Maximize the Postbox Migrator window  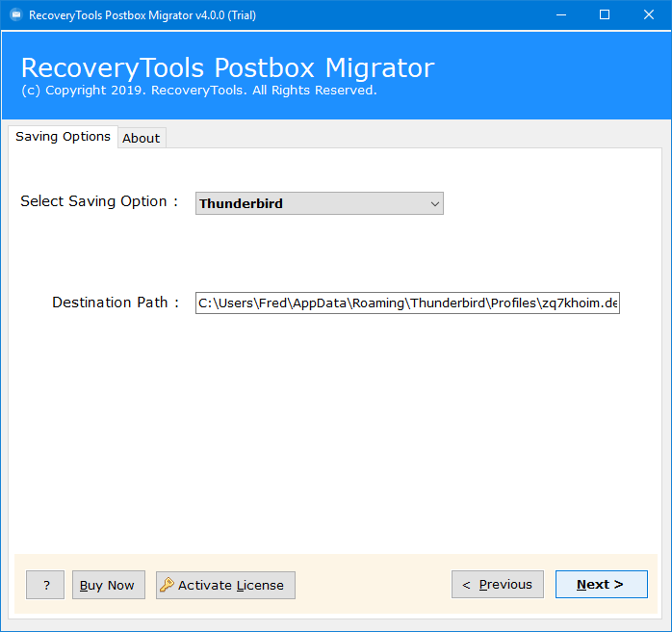pyautogui.click(x=605, y=15)
